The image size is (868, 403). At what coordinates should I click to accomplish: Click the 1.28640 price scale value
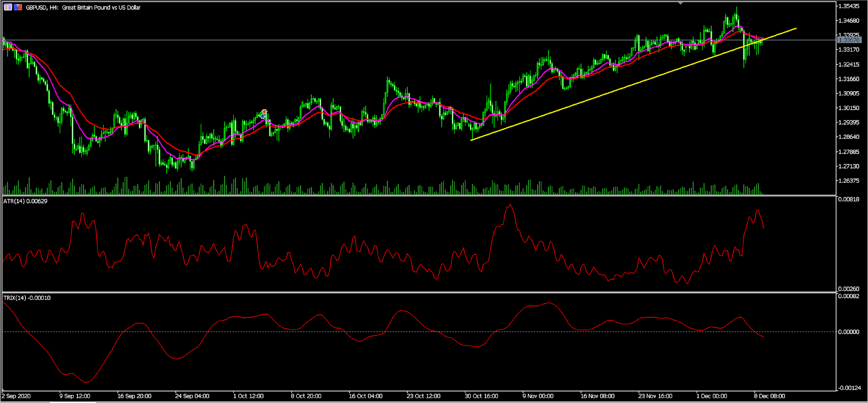849,137
